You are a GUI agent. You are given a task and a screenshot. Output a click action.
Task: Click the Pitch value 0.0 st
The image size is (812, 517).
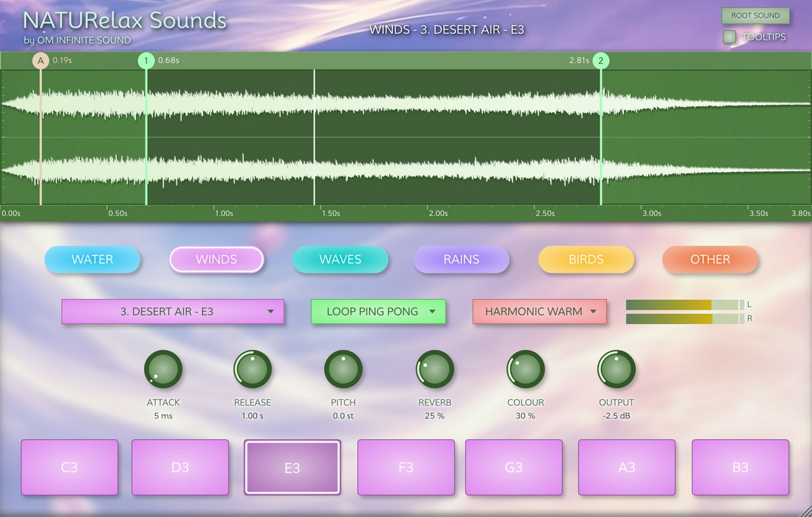pyautogui.click(x=343, y=415)
